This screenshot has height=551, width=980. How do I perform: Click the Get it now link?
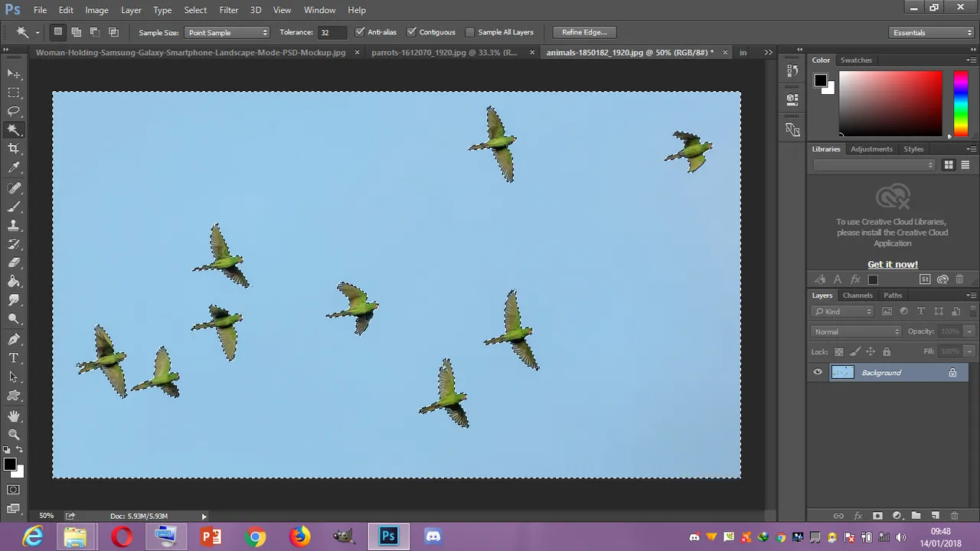(x=893, y=264)
